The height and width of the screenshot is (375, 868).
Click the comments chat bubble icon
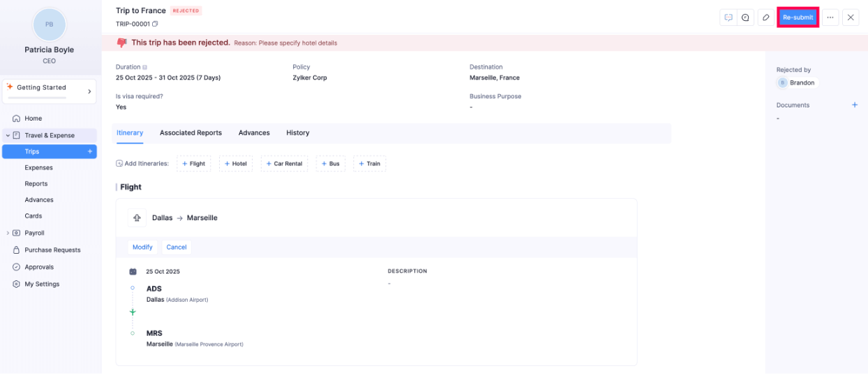(728, 17)
